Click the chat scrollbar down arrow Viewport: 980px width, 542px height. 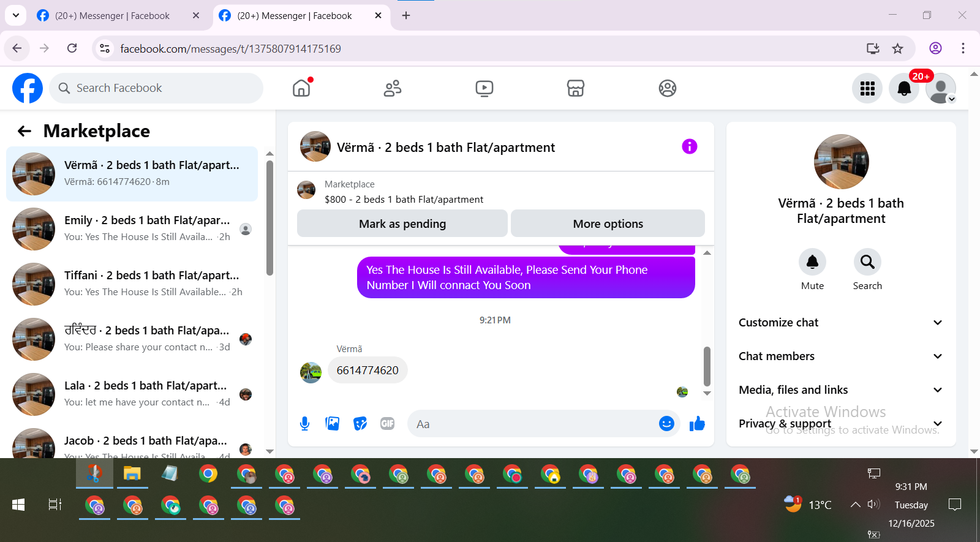(707, 393)
